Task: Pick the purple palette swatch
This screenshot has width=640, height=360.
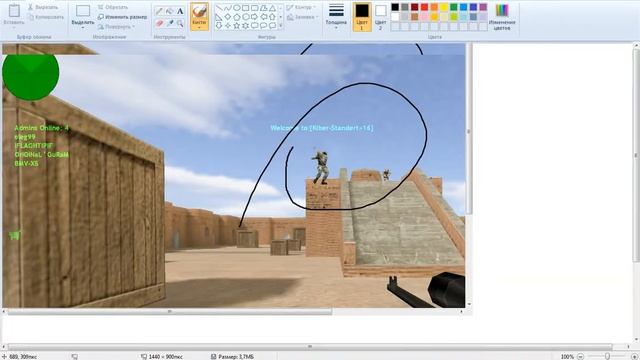Action: 483,7
